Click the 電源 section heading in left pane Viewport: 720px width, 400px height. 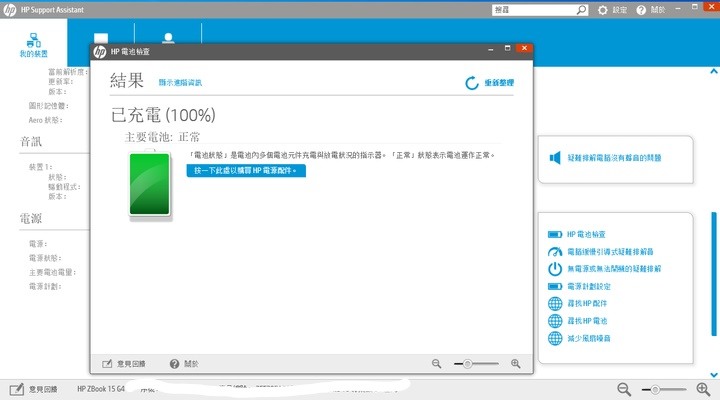click(x=31, y=218)
